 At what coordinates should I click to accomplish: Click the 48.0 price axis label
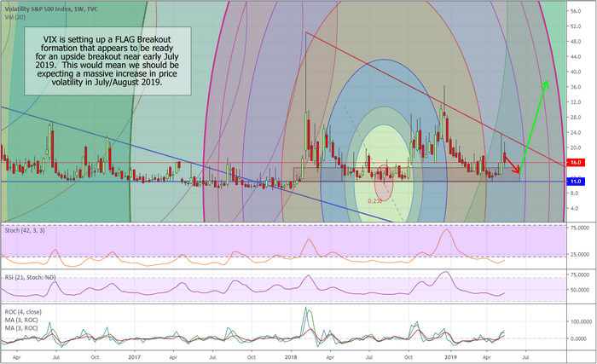tap(576, 42)
